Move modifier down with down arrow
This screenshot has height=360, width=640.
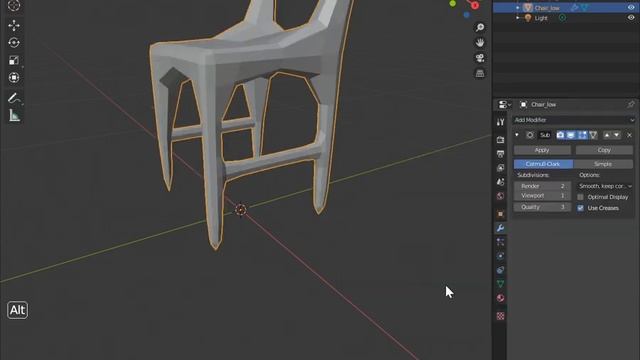click(x=617, y=135)
